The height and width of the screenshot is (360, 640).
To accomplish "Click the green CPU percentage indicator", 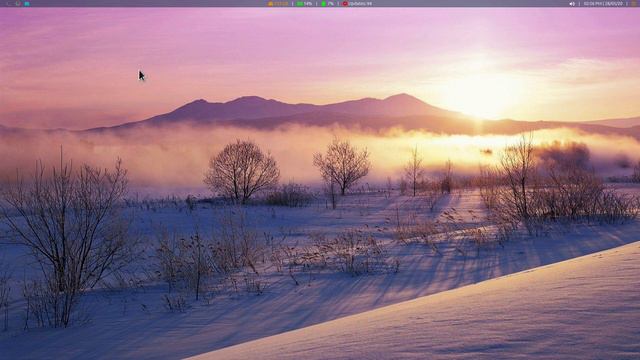I will coord(327,4).
